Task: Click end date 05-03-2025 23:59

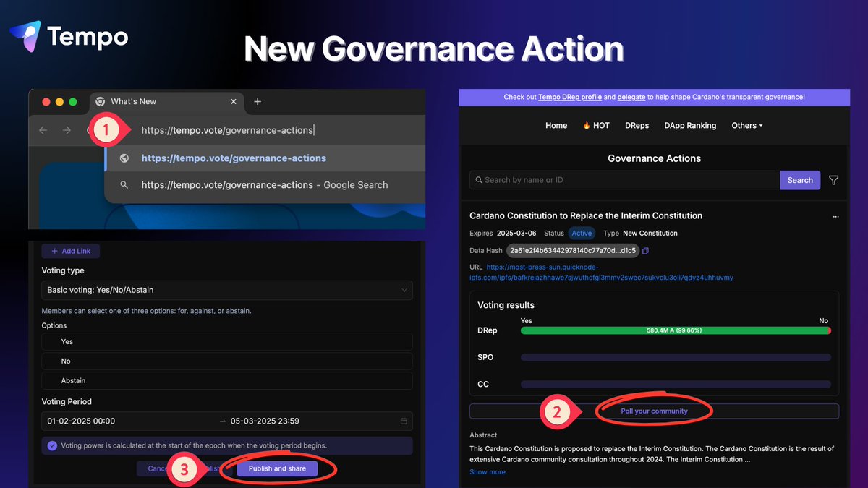Action: tap(265, 421)
